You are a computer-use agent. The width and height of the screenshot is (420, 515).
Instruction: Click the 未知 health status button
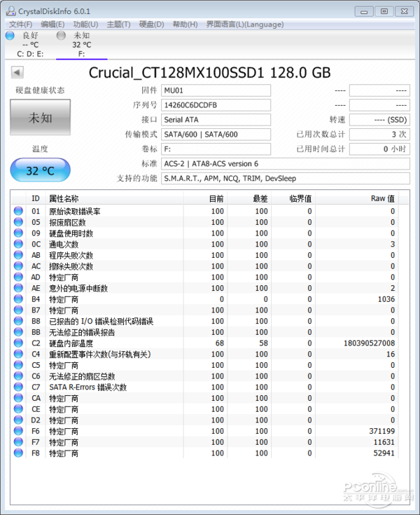click(x=40, y=117)
